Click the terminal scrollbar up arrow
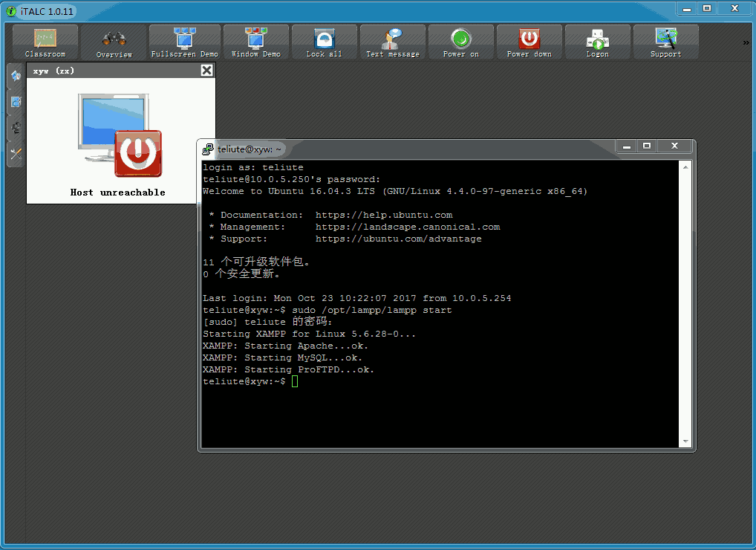The height and width of the screenshot is (550, 756). tap(685, 167)
